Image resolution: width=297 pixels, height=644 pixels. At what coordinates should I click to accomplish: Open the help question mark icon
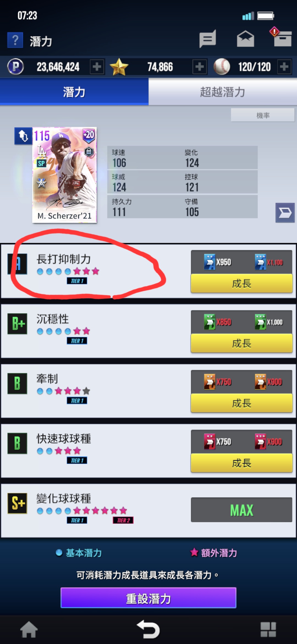15,40
